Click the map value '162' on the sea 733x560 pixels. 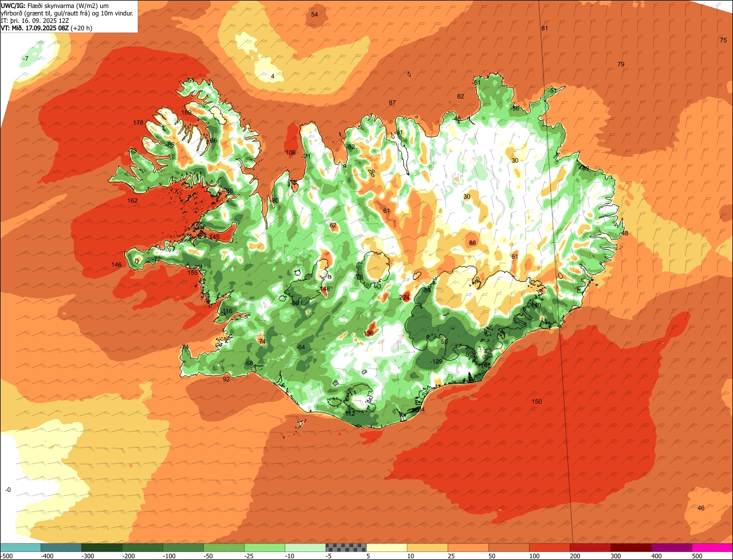click(132, 201)
